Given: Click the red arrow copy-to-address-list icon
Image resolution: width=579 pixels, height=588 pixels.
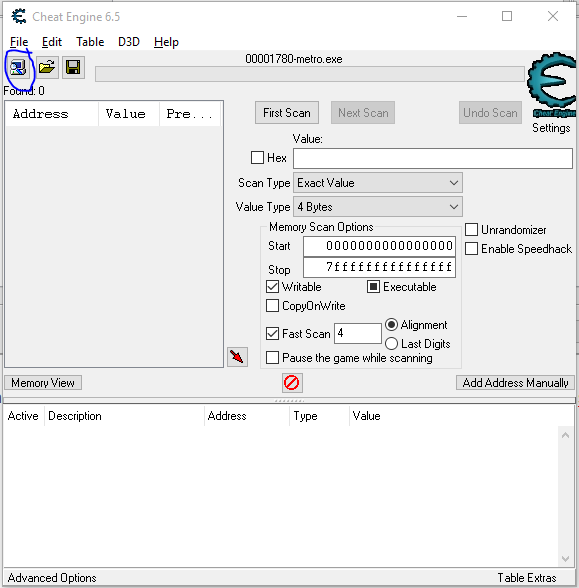Looking at the screenshot, I should click(x=237, y=357).
